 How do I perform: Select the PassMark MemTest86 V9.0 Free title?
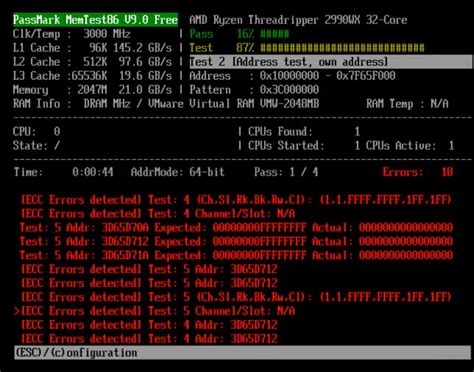95,20
